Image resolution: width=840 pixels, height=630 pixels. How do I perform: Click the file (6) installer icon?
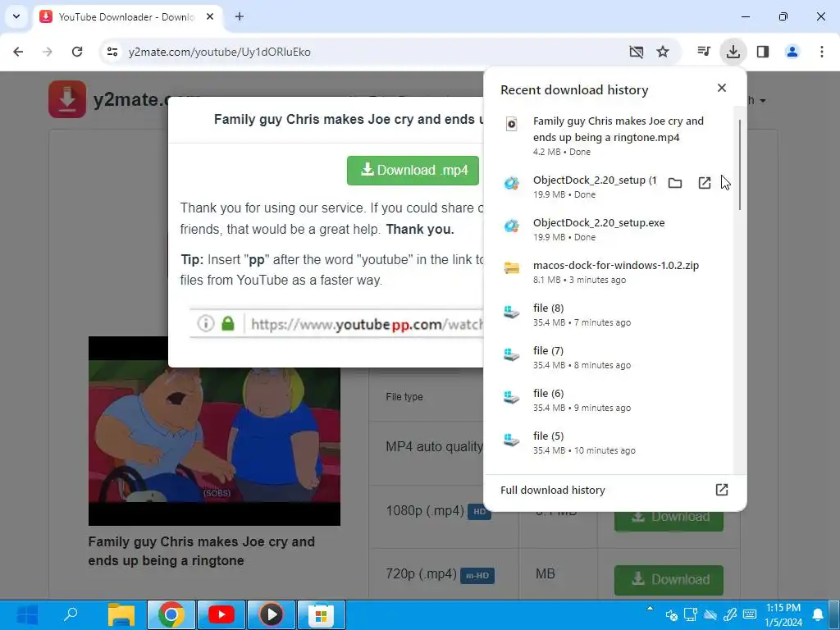(x=512, y=397)
